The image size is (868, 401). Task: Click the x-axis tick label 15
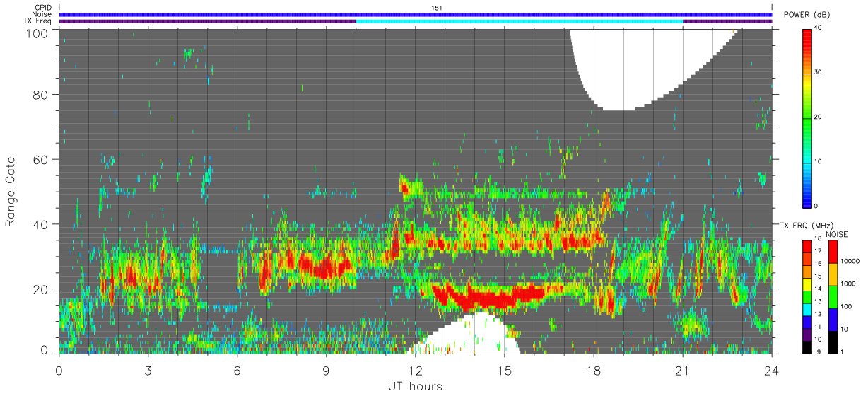(x=504, y=371)
